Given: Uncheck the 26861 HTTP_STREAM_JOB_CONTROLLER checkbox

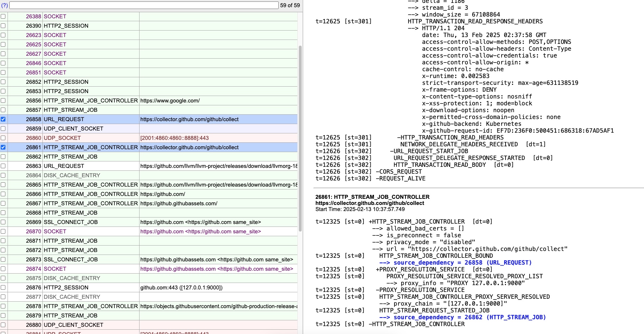Looking at the screenshot, I should [x=3, y=147].
